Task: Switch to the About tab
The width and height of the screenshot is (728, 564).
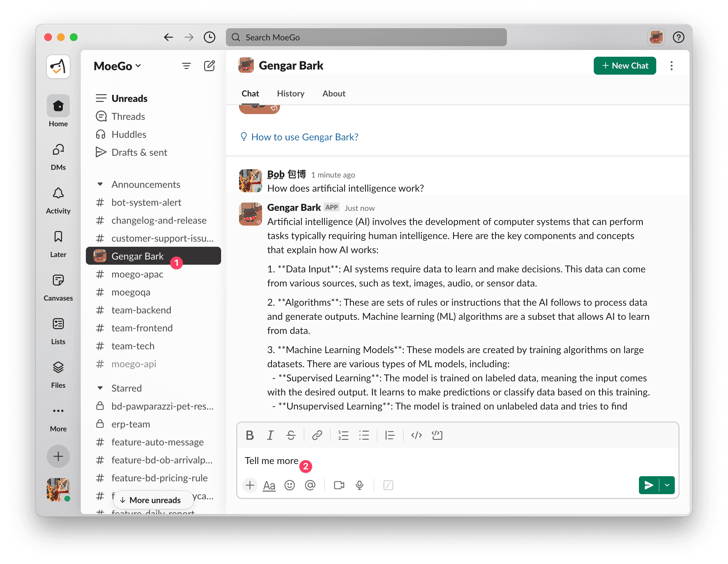Action: pyautogui.click(x=334, y=94)
